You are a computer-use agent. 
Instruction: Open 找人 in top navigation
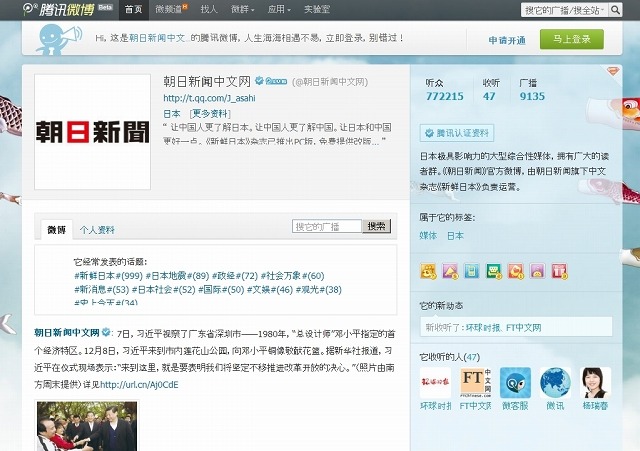[209, 9]
